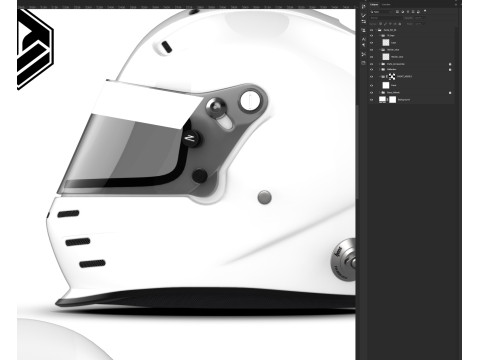The height and width of the screenshot is (360, 480).
Task: Toggle visibility of the Helmet_color layer
Action: coord(371,57)
